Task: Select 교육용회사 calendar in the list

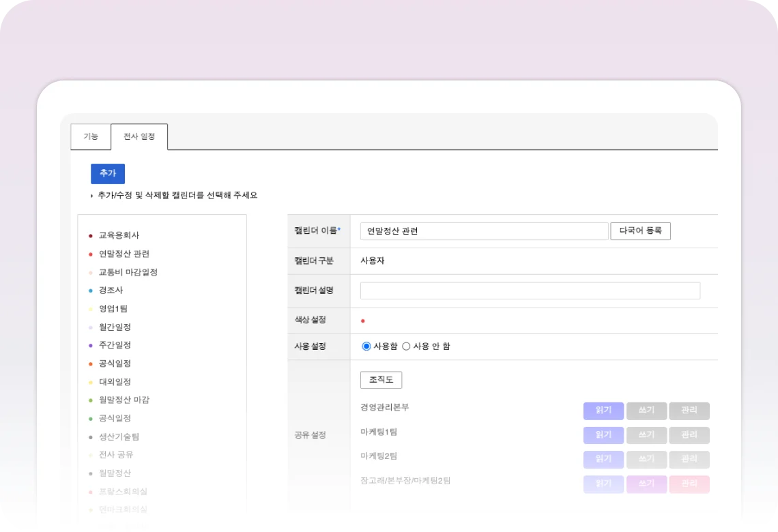Action: (119, 235)
